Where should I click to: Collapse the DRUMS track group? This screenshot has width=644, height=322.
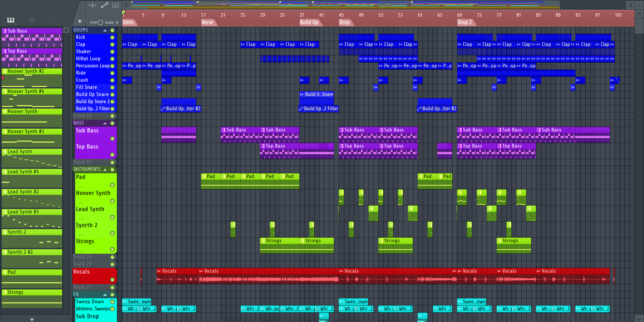pyautogui.click(x=105, y=30)
